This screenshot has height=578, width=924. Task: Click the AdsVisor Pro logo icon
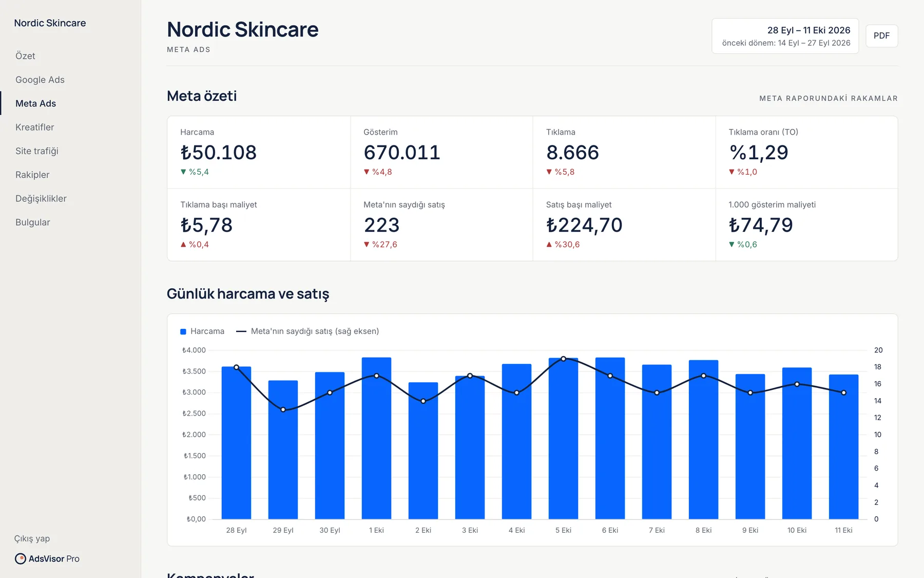click(x=20, y=558)
